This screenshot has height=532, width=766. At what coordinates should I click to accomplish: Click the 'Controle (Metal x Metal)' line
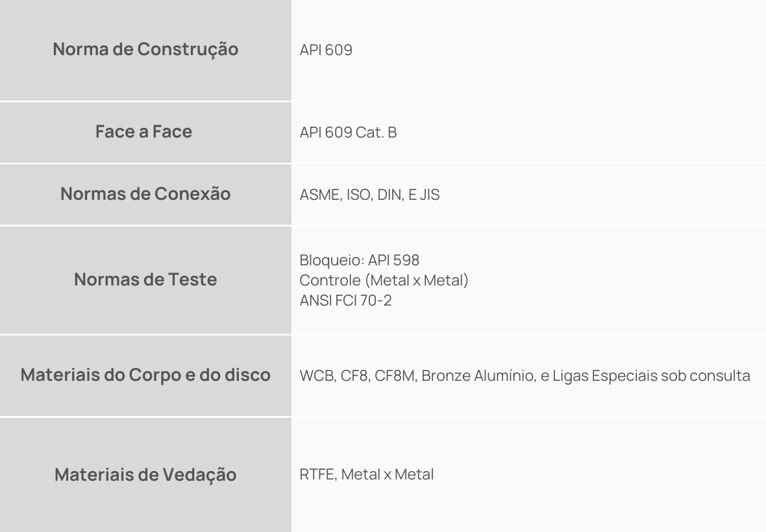point(384,280)
